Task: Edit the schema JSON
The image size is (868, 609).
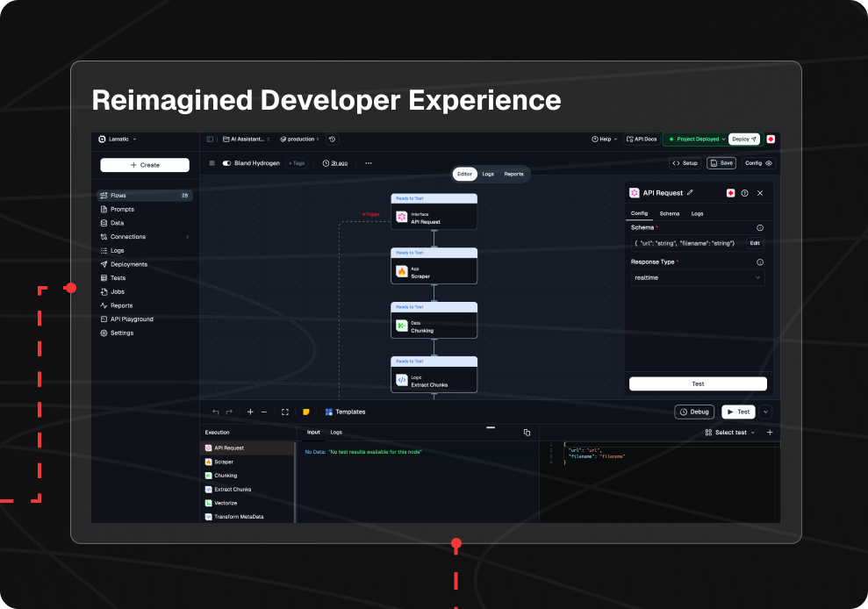Action: (755, 244)
